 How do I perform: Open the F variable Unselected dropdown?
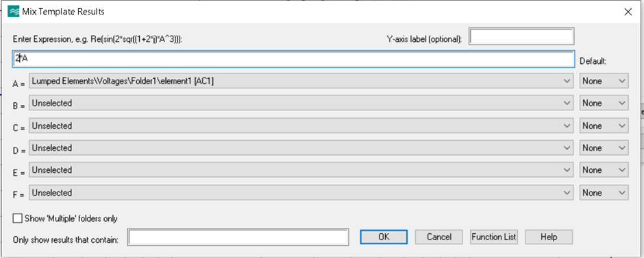tap(301, 193)
